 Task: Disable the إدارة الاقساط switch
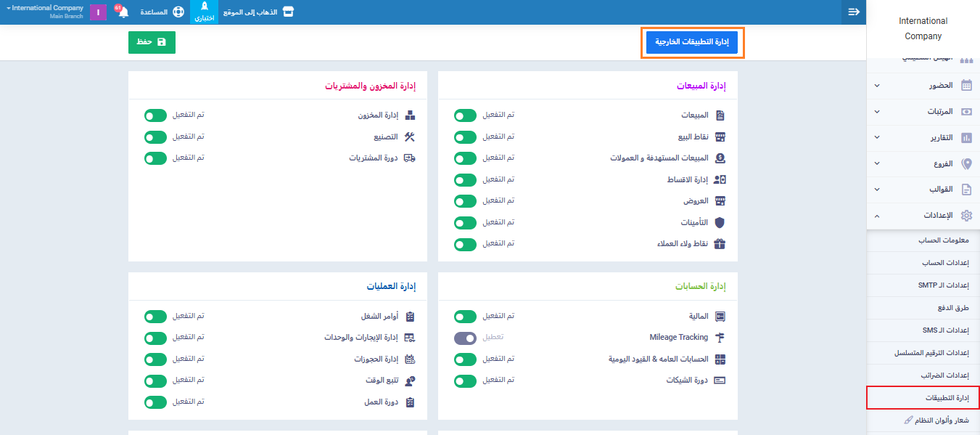pyautogui.click(x=465, y=179)
